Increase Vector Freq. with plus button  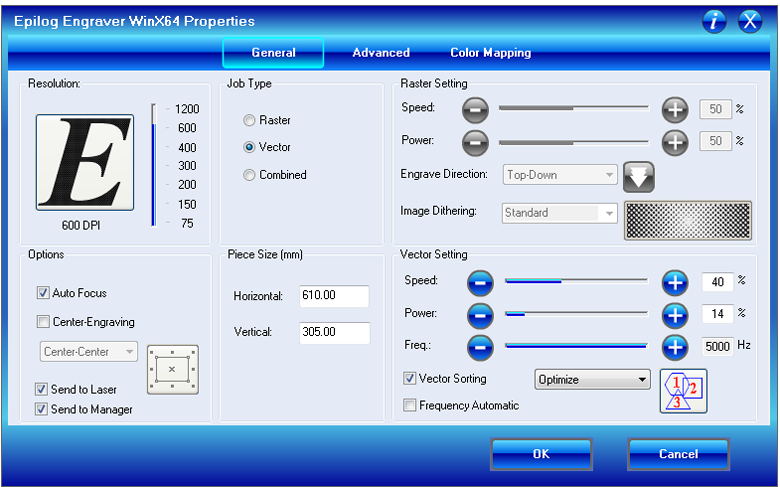click(675, 347)
